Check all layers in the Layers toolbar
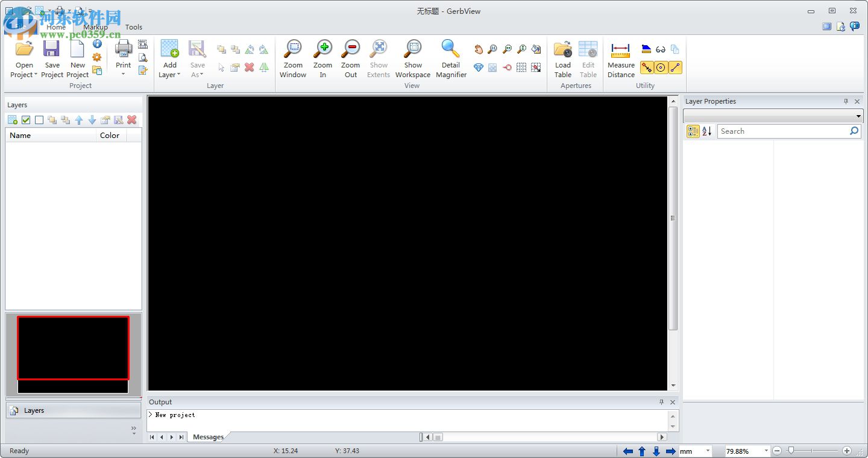Image resolution: width=868 pixels, height=458 pixels. 26,120
